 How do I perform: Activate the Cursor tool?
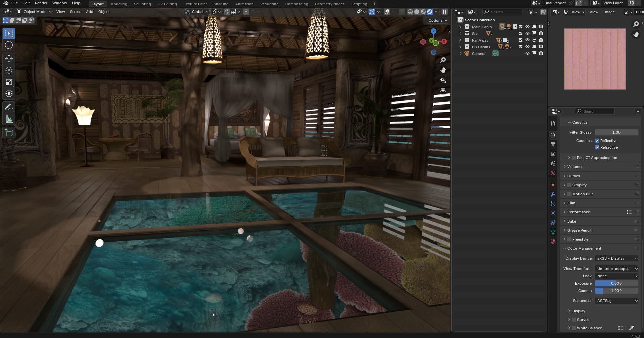[9, 45]
